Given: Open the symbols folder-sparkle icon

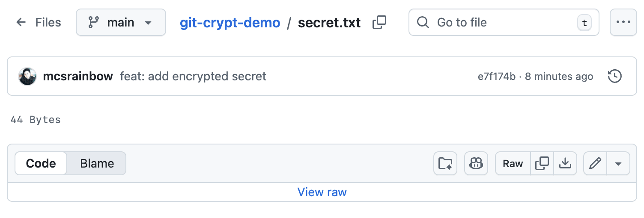Looking at the screenshot, I should point(445,163).
